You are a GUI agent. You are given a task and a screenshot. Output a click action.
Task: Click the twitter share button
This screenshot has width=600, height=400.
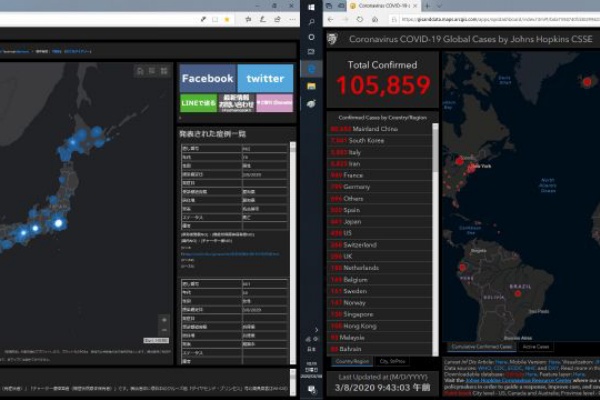point(265,78)
